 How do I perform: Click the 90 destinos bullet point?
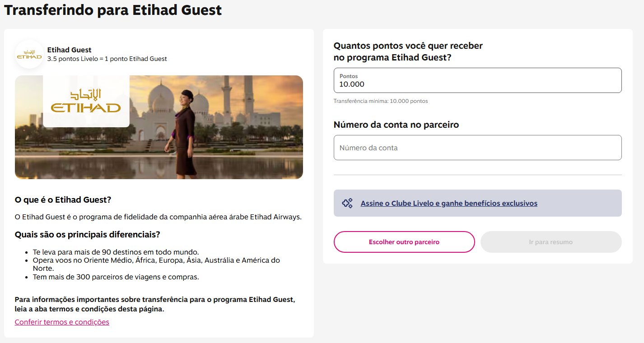click(116, 252)
